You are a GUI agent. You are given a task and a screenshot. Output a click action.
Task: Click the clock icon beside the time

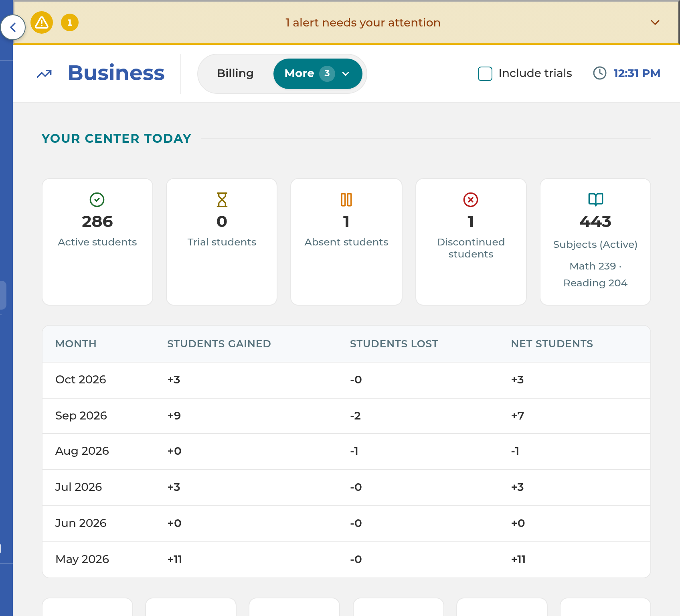[x=600, y=73]
